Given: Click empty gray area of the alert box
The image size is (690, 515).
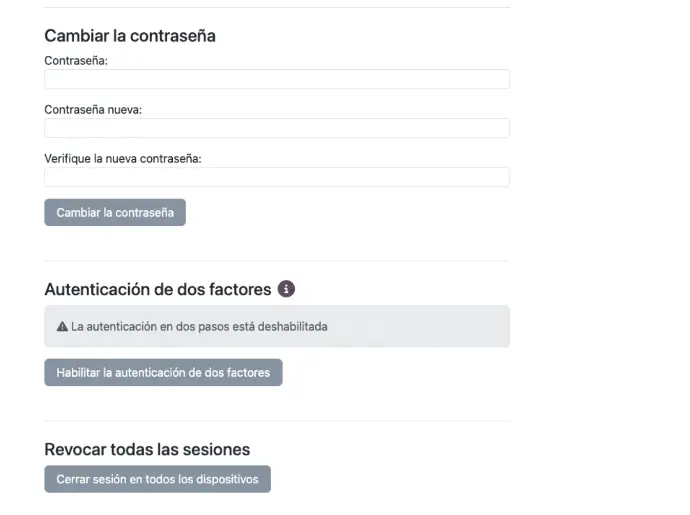Looking at the screenshot, I should (x=418, y=326).
